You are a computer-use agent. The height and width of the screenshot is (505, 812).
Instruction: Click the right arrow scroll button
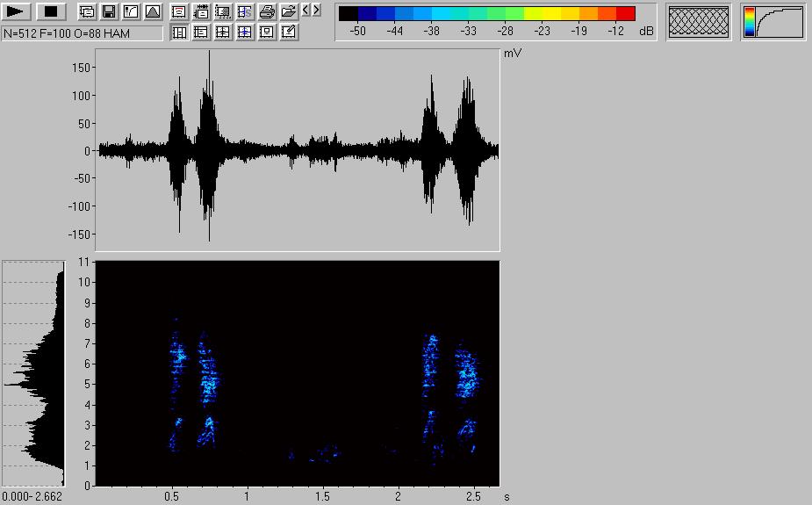click(316, 11)
